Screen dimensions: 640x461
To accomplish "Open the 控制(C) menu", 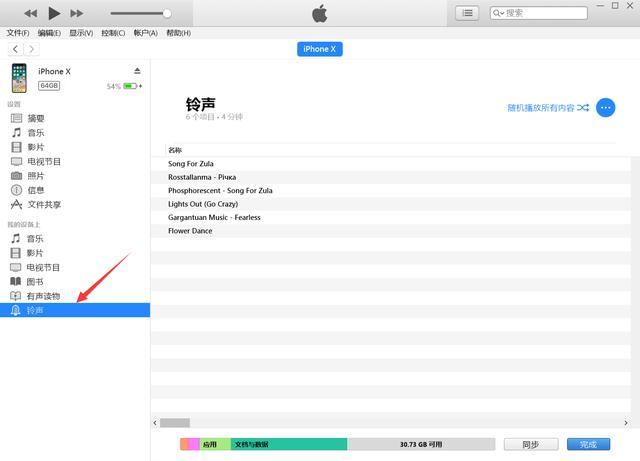I will tap(113, 33).
